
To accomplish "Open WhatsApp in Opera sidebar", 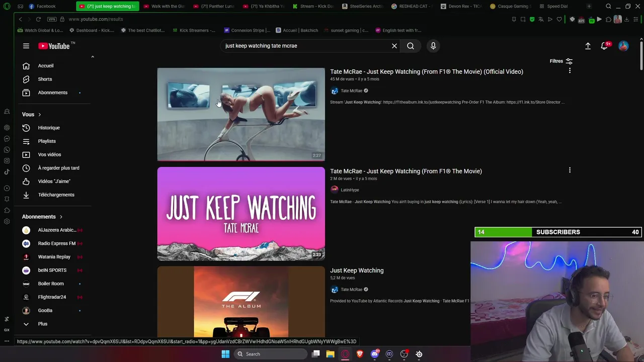I will pos(7,150).
